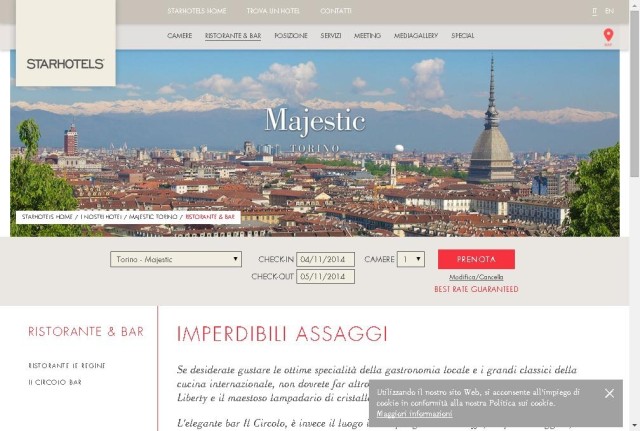The image size is (640, 431).
Task: Open the Modifica/Cancella link
Action: [476, 277]
